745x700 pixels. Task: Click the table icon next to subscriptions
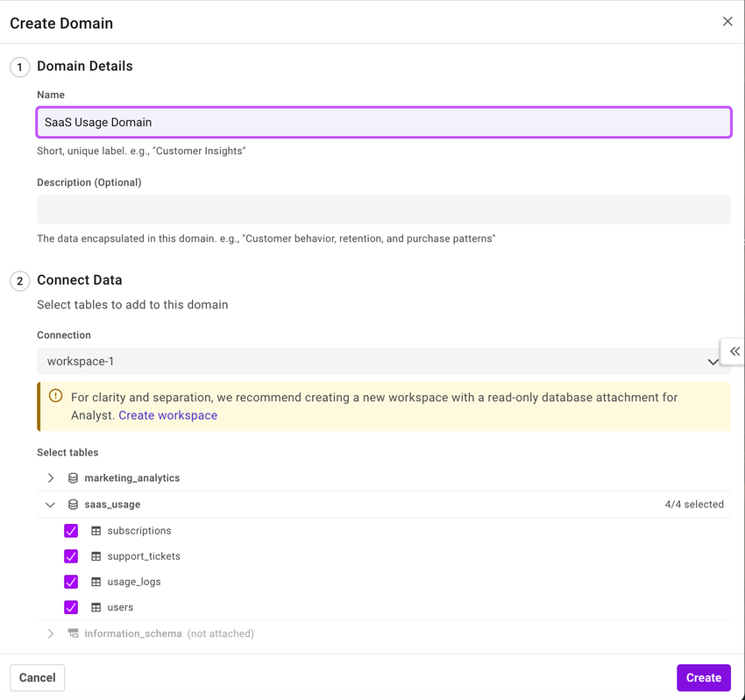[96, 530]
